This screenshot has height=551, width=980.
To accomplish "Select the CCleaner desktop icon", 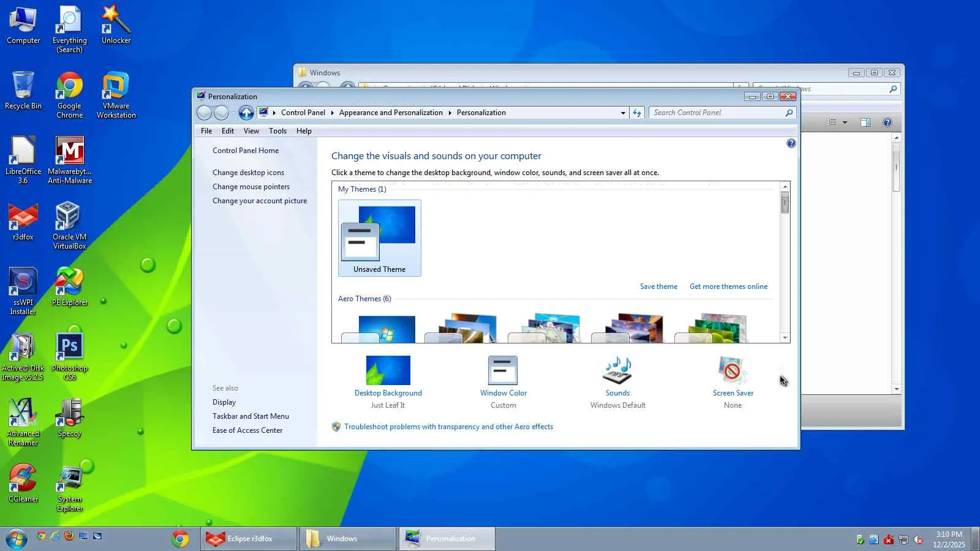I will pyautogui.click(x=23, y=484).
